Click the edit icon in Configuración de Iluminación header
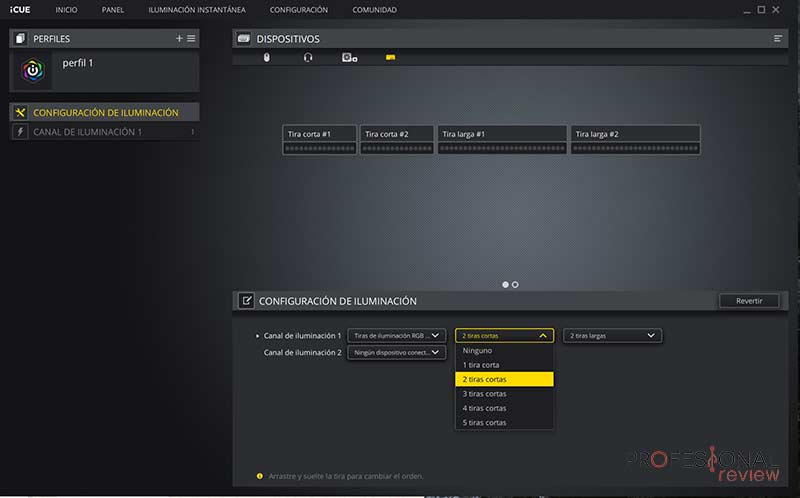The height and width of the screenshot is (498, 800). [246, 301]
